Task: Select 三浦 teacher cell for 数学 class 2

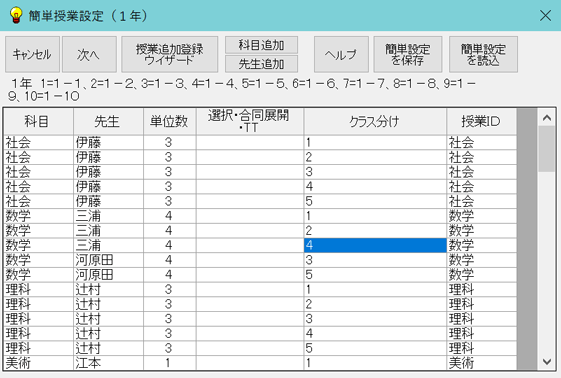Action: pos(108,231)
